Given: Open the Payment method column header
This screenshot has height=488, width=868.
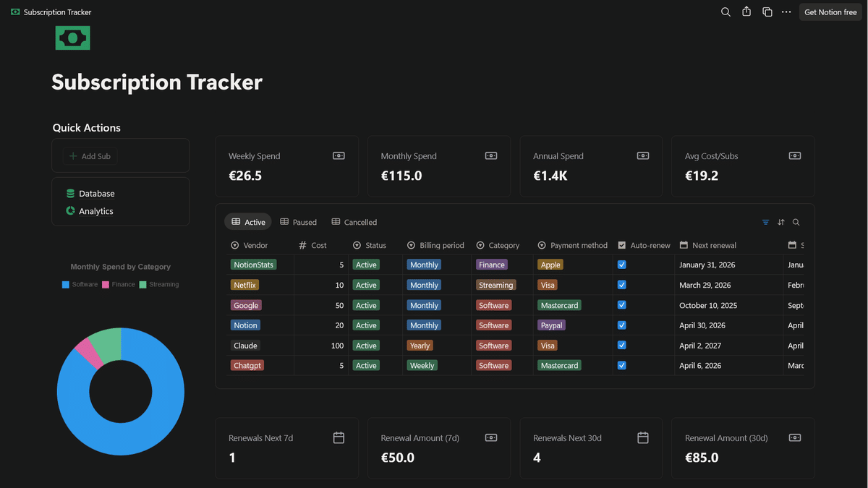Looking at the screenshot, I should (573, 245).
